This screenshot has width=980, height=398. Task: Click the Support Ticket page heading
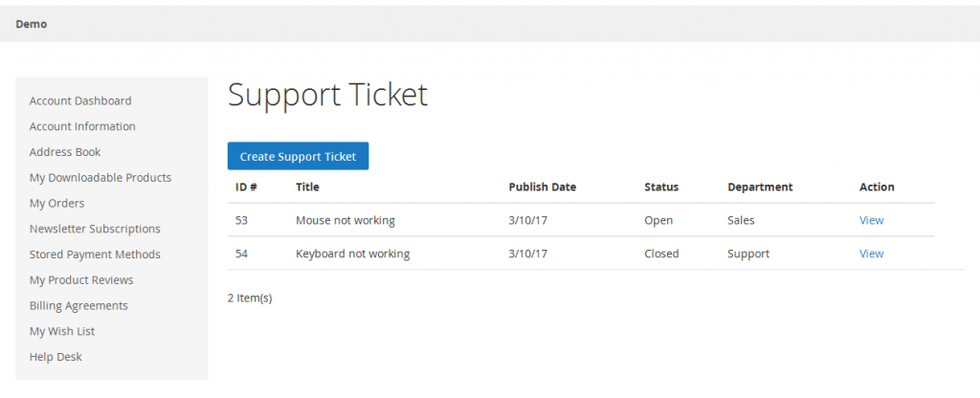point(327,96)
